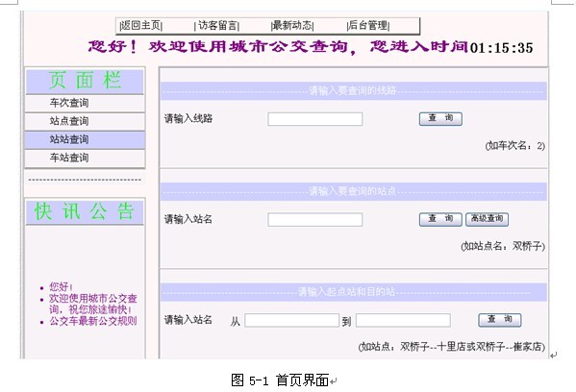Open 欢迎使用城市公交查询 announcement item

(93, 304)
